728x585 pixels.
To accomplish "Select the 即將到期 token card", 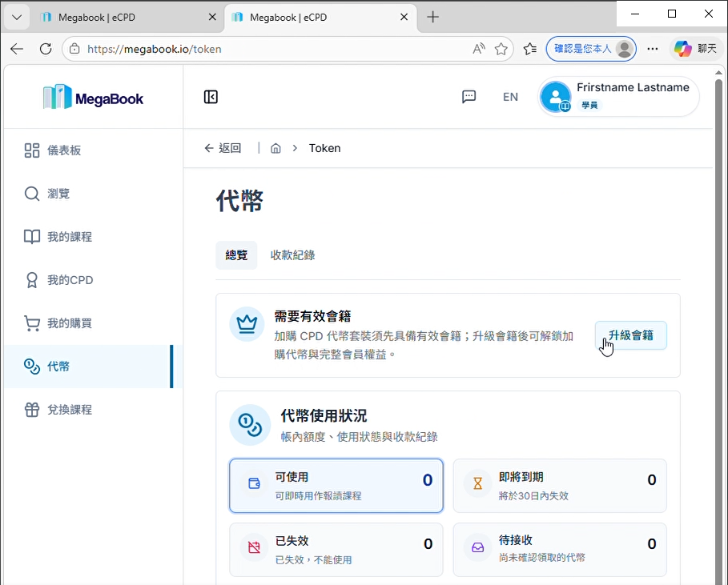I will (x=560, y=486).
